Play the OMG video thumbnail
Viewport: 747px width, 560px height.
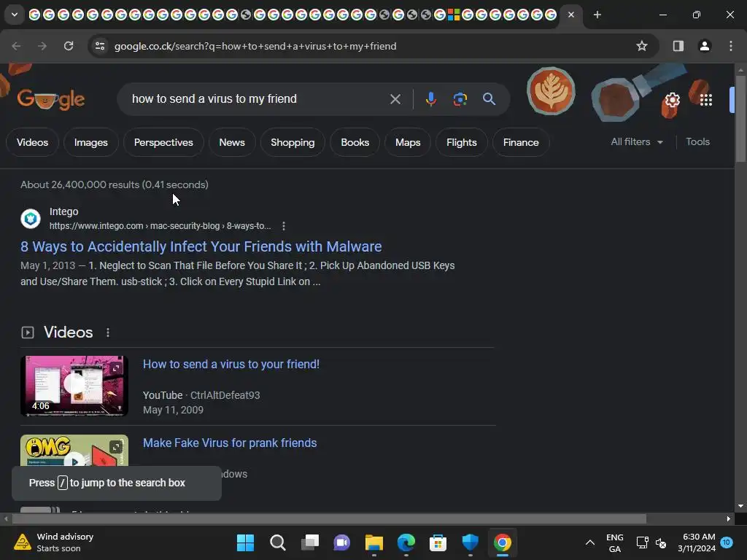point(74,450)
